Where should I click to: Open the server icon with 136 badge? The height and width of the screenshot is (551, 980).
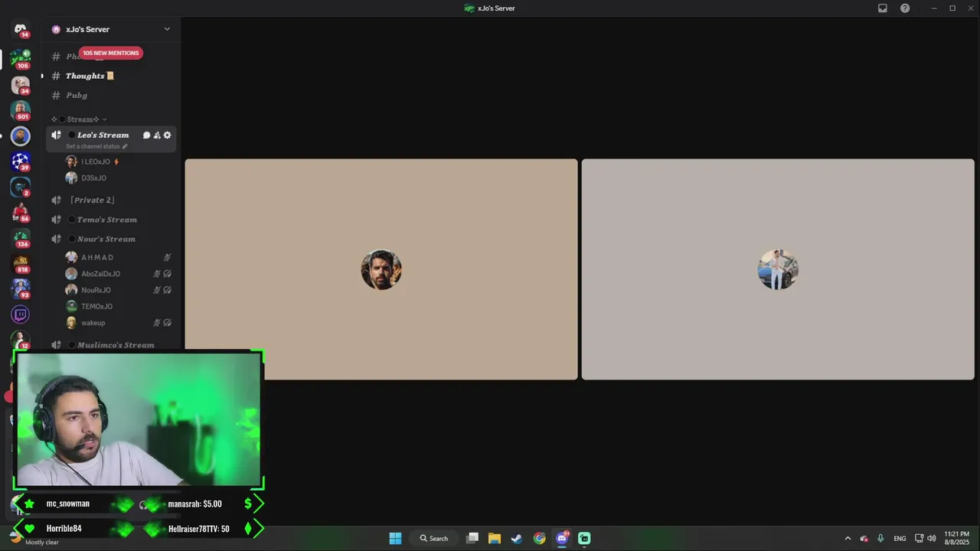pos(21,238)
